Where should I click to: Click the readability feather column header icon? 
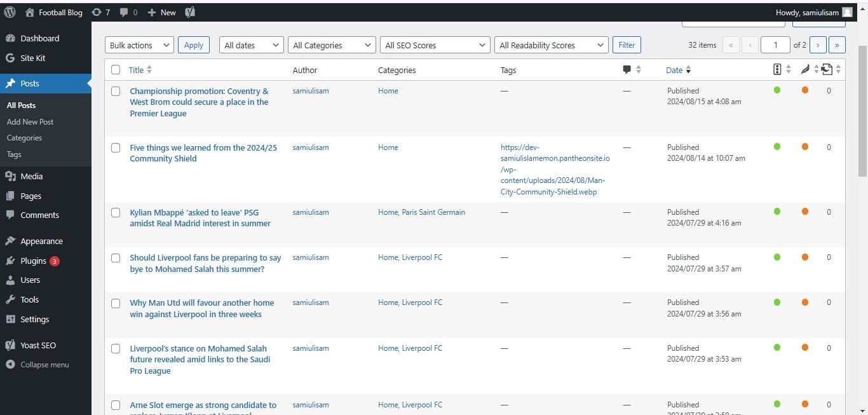(x=804, y=69)
